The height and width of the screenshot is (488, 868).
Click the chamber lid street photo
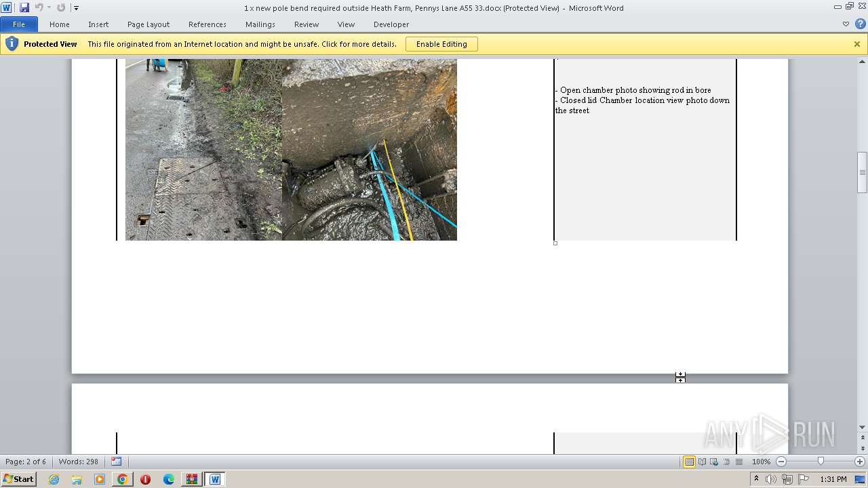pos(203,150)
